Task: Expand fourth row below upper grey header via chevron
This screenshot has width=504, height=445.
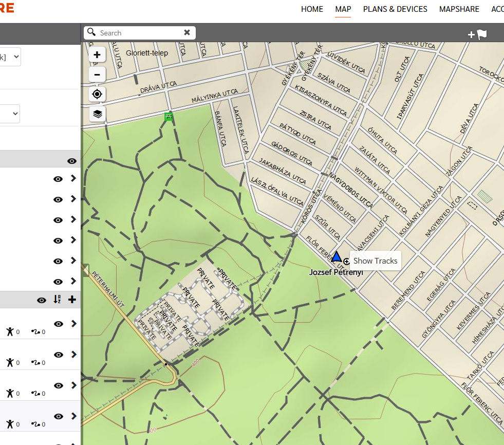Action: pos(73,240)
